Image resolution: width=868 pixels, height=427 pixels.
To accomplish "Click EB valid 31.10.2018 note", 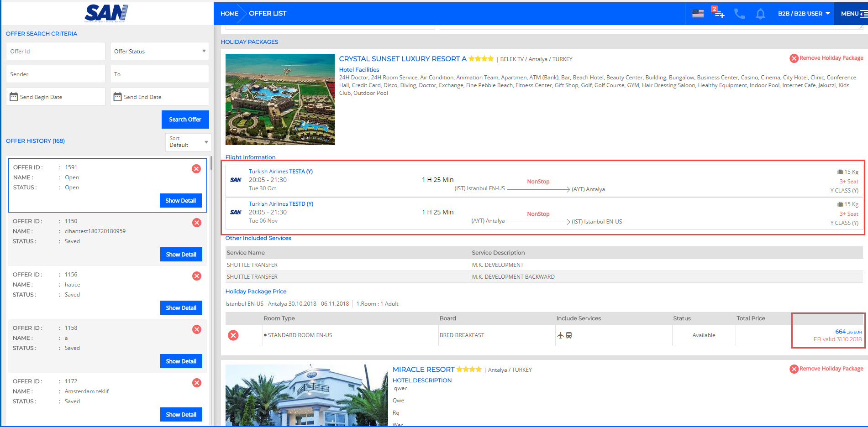I will 837,339.
